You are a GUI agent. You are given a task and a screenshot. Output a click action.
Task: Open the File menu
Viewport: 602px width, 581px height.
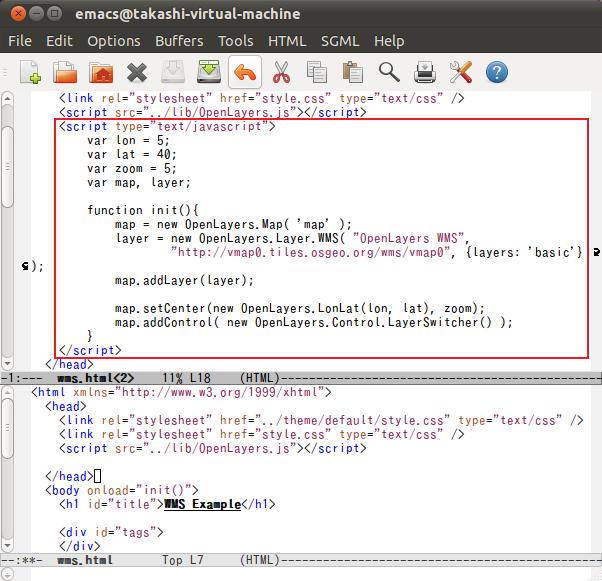pyautogui.click(x=20, y=41)
